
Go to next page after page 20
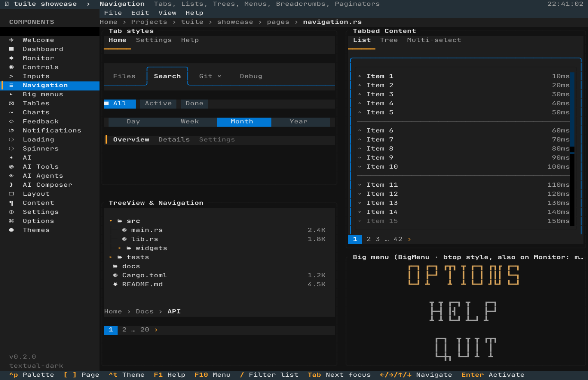click(x=156, y=329)
